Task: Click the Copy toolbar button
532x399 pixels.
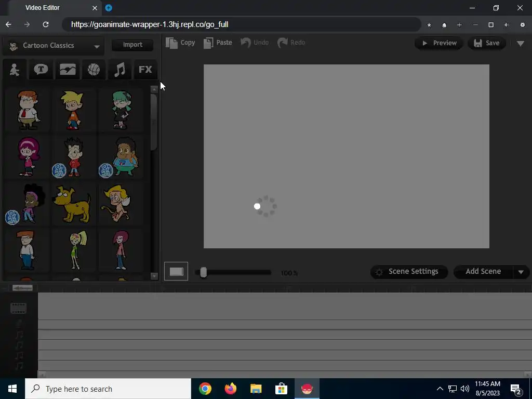Action: click(x=180, y=43)
